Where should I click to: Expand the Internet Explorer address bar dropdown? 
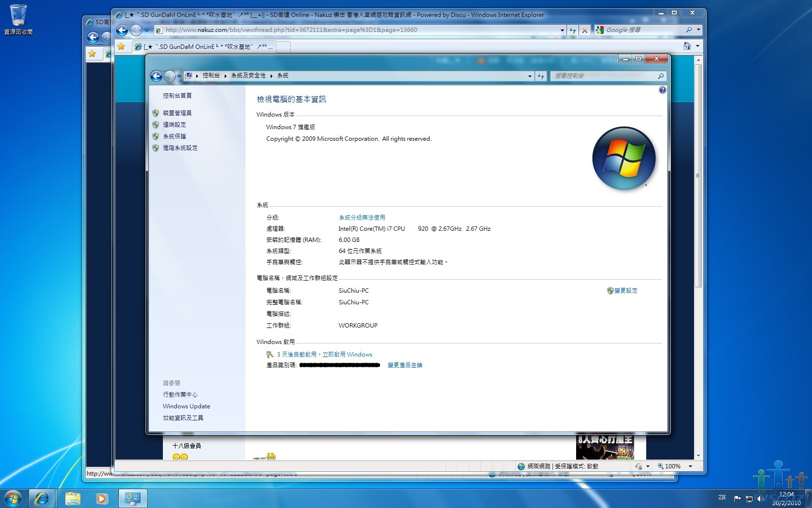(x=562, y=30)
